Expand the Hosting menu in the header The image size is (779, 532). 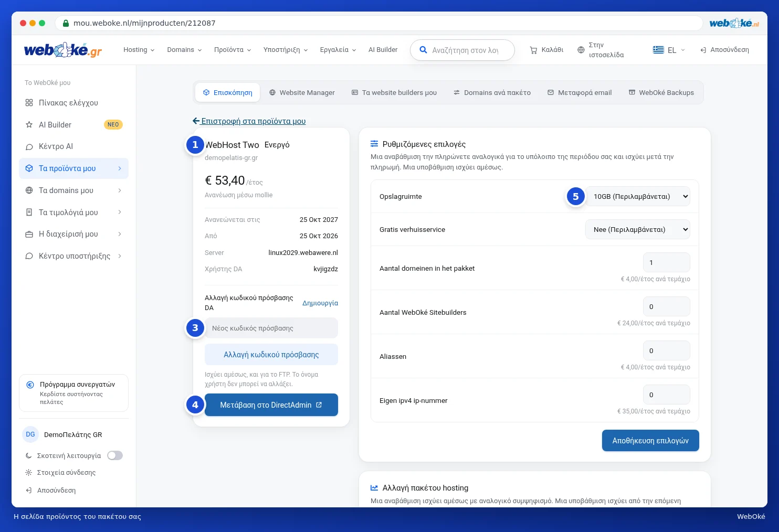139,50
